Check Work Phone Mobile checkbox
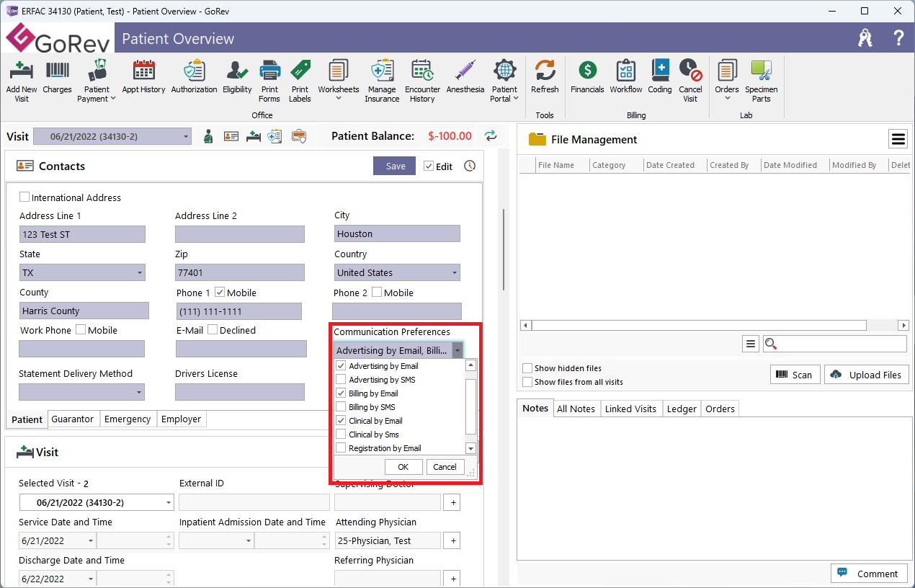Viewport: 915px width, 588px height. coord(81,329)
